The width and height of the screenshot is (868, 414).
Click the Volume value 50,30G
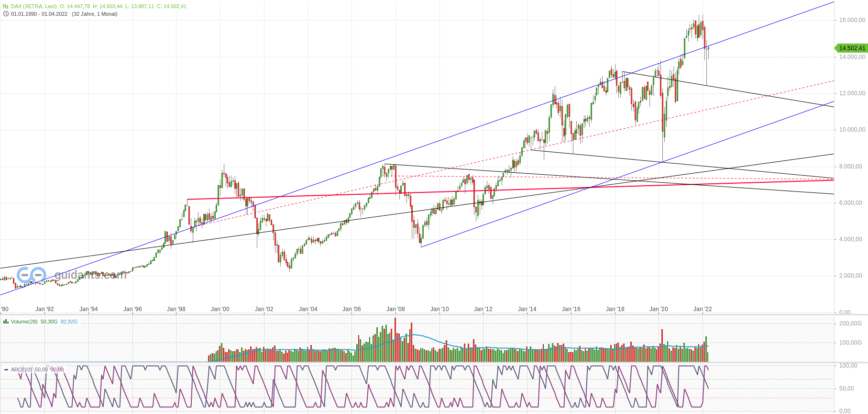[49, 322]
